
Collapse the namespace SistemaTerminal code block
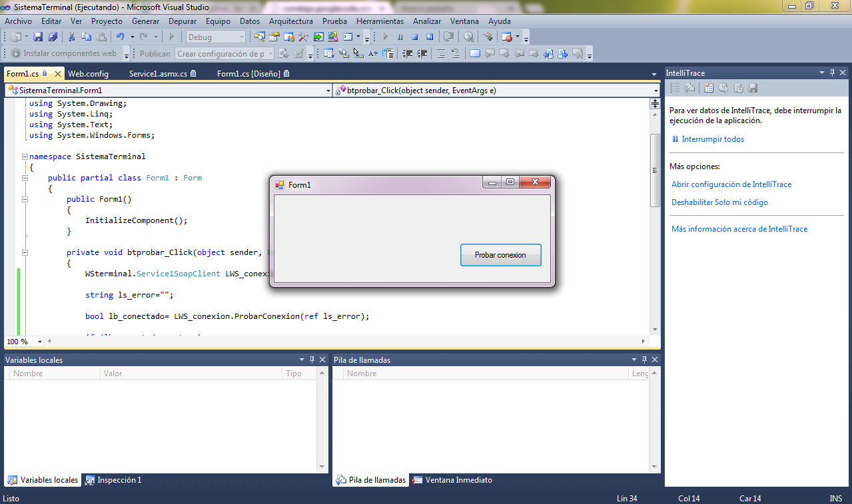tap(25, 157)
